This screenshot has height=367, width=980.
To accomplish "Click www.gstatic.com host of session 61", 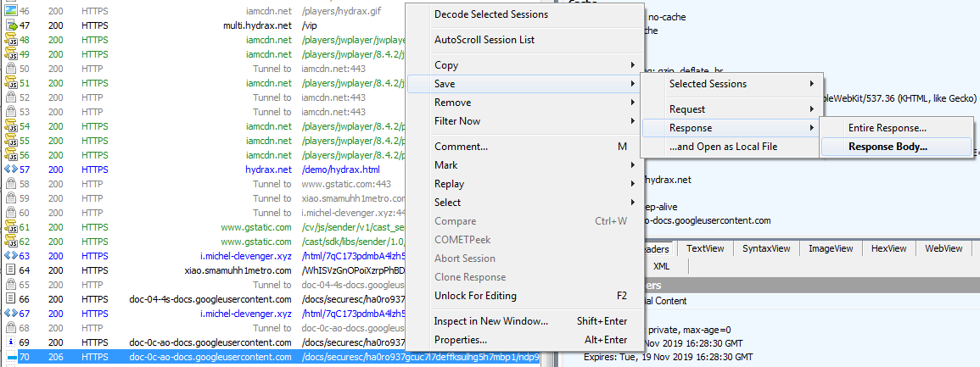I will point(256,227).
